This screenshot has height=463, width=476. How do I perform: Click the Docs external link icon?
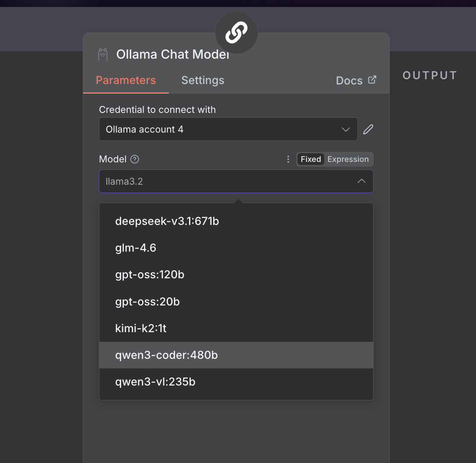click(x=372, y=80)
